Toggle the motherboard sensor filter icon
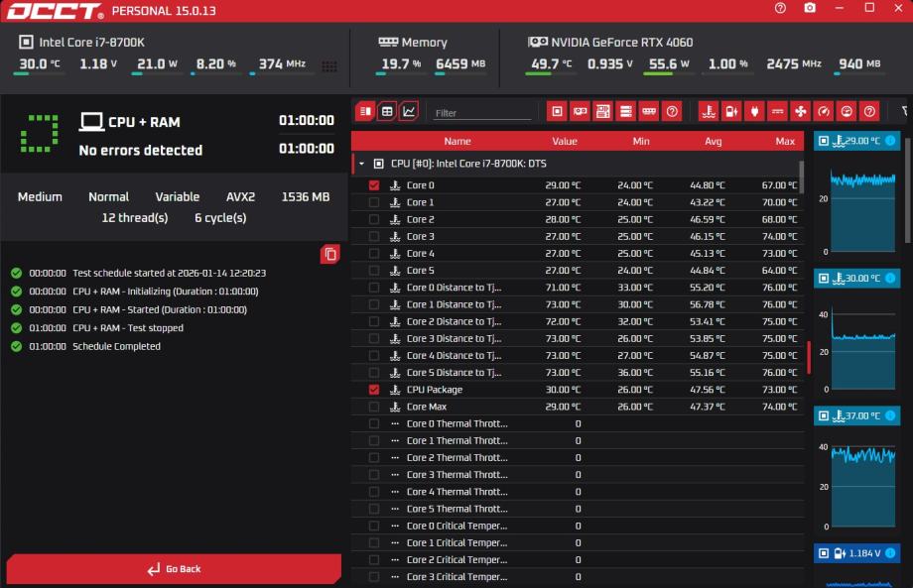Image resolution: width=913 pixels, height=588 pixels. click(603, 111)
